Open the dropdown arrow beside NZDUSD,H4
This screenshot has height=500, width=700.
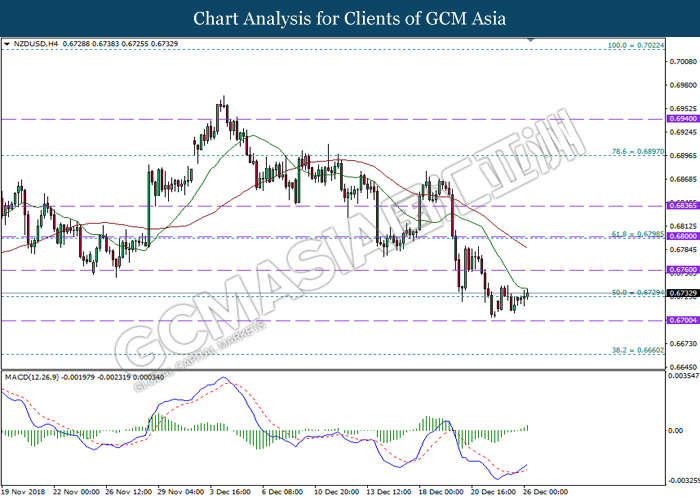(x=7, y=44)
